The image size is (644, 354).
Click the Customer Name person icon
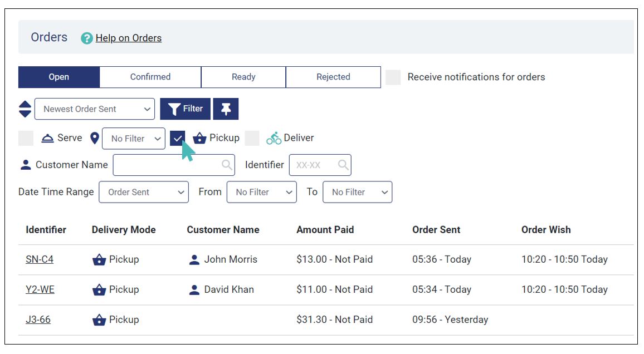tap(26, 165)
